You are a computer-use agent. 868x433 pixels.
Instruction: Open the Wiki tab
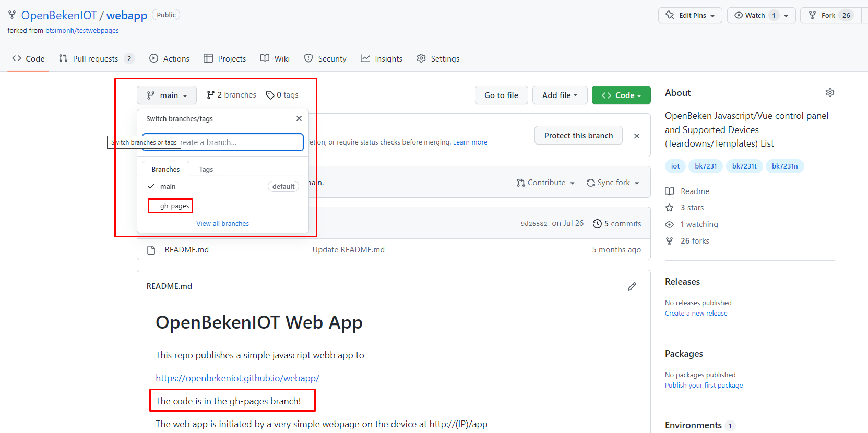275,58
